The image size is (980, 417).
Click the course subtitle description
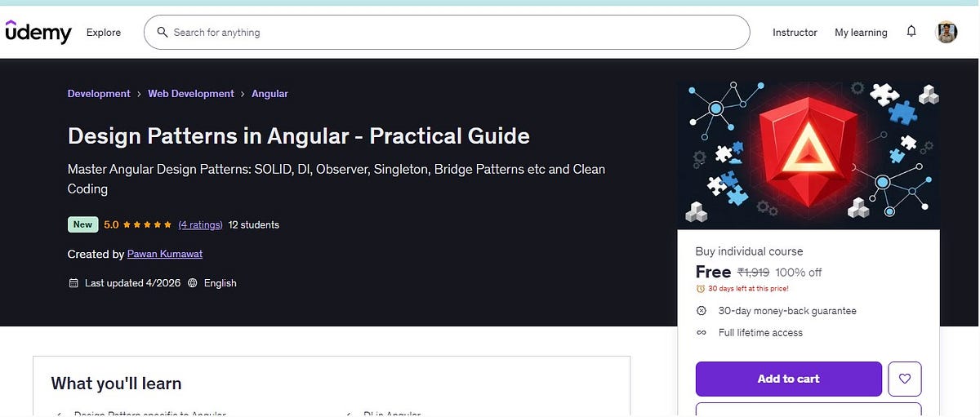[336, 179]
